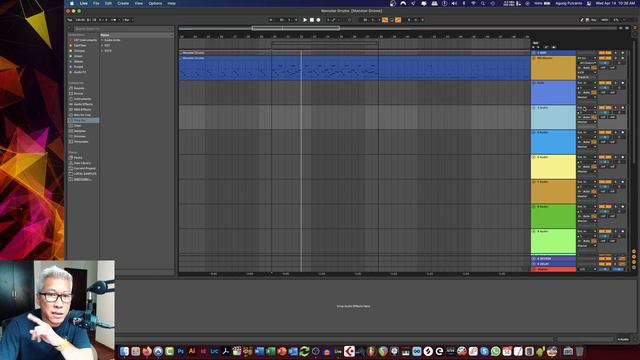Viewport: 640px width, 360px height.
Task: Open User Library under Places
Action: pyautogui.click(x=82, y=163)
